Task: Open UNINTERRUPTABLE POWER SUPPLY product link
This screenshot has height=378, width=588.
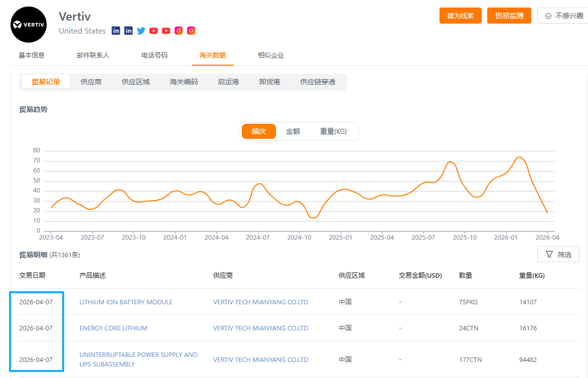Action: (x=138, y=359)
